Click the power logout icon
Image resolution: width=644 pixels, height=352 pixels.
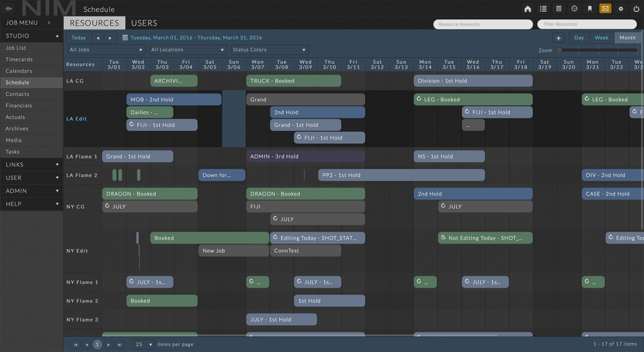point(636,8)
